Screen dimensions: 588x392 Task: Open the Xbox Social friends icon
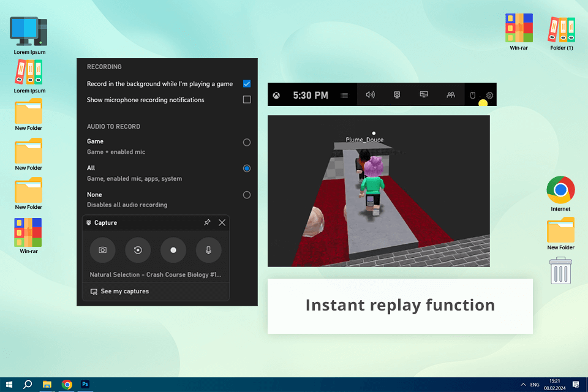(451, 94)
